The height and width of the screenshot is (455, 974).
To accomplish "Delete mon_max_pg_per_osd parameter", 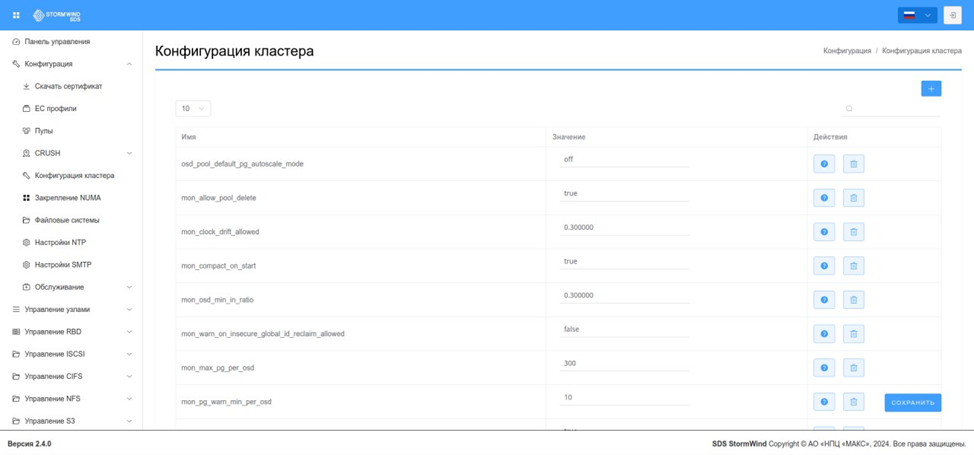I will [x=853, y=367].
